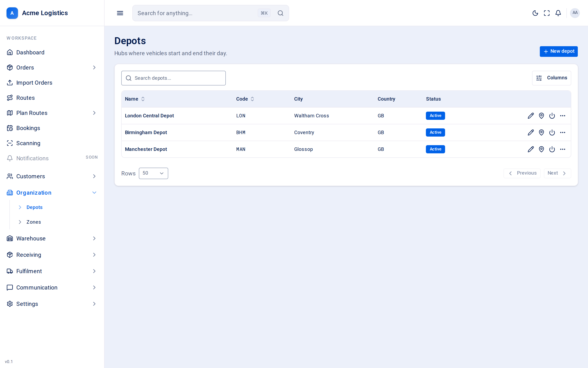Open more options for Manchester Depot
The width and height of the screenshot is (588, 368).
click(x=563, y=149)
